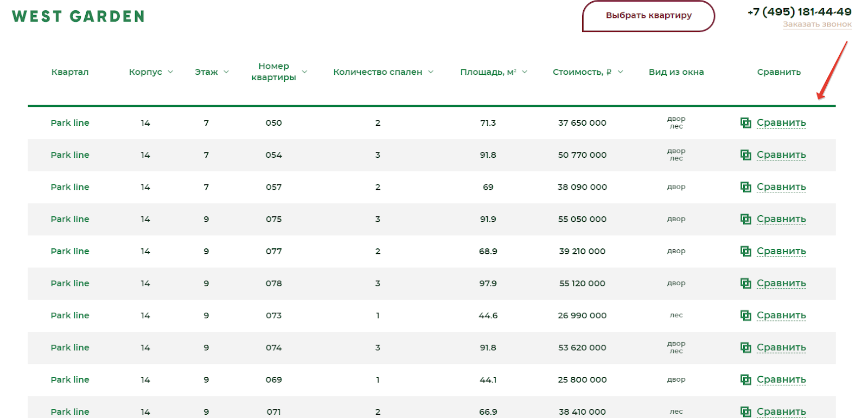Click Сравнить link for apartment 078
This screenshot has width=868, height=418.
(x=781, y=283)
